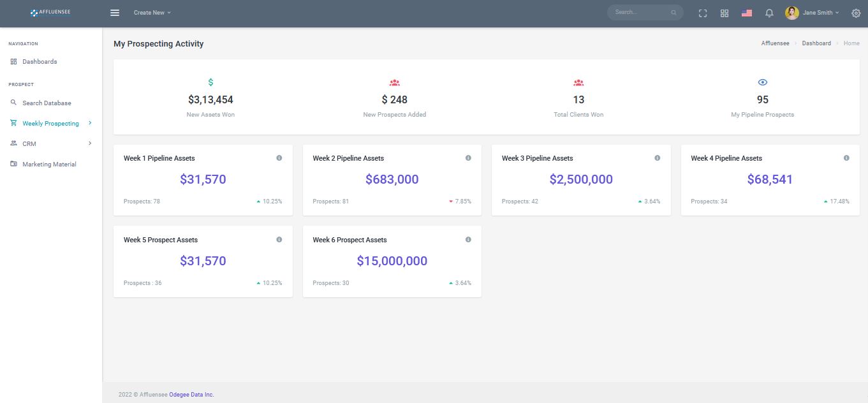Screen dimensions: 868x403
Task: Click people icon above Total Clients Won
Action: 578,82
